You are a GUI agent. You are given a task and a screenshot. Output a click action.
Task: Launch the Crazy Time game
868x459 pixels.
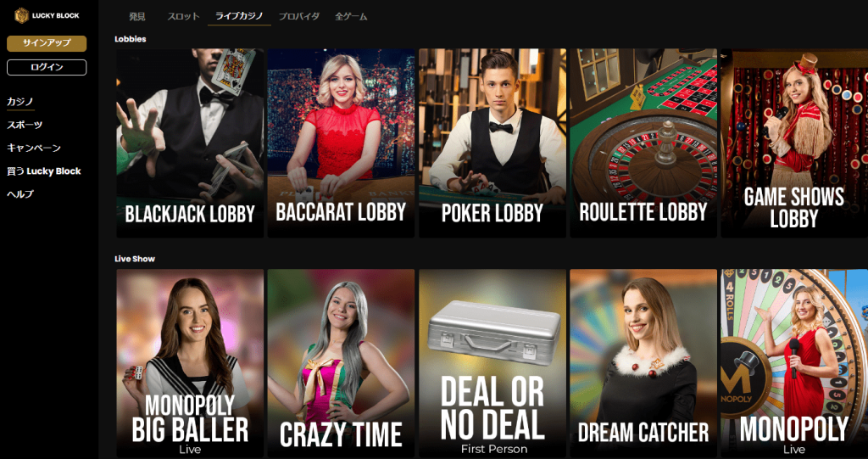pyautogui.click(x=341, y=364)
